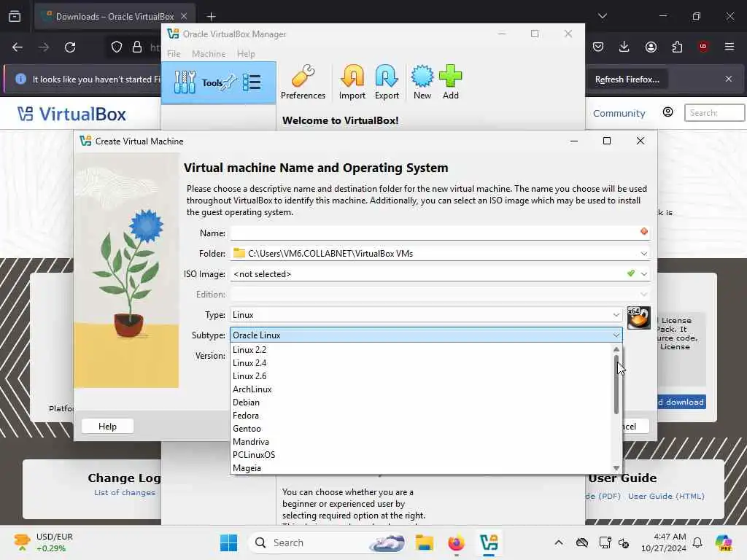Click the site padlock security icon
The width and height of the screenshot is (747, 560).
[137, 47]
